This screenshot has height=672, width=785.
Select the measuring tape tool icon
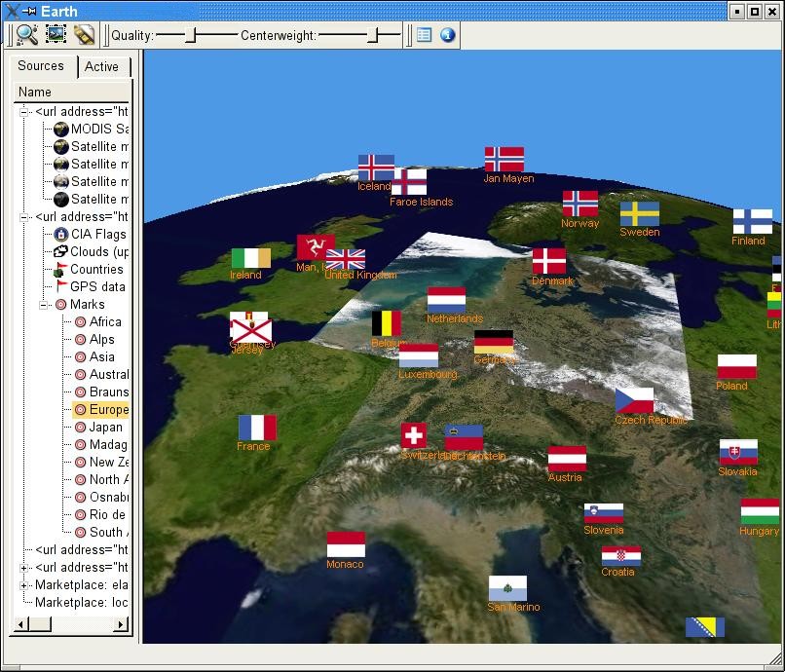pos(84,35)
